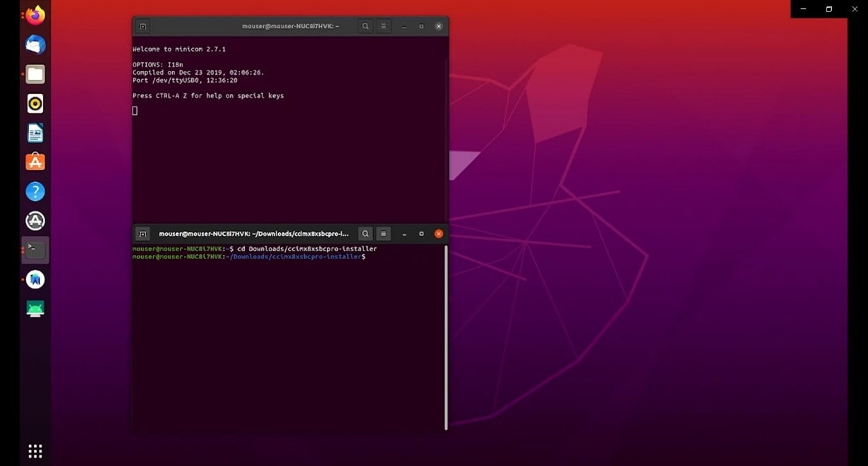The width and height of the screenshot is (868, 466).
Task: Maximize the minicom terminal window
Action: coord(421,26)
